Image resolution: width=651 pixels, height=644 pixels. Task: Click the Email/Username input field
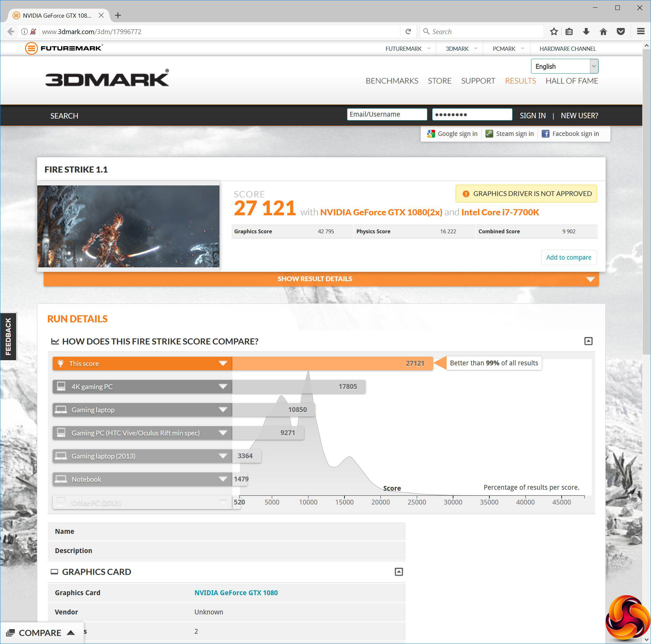coord(387,115)
